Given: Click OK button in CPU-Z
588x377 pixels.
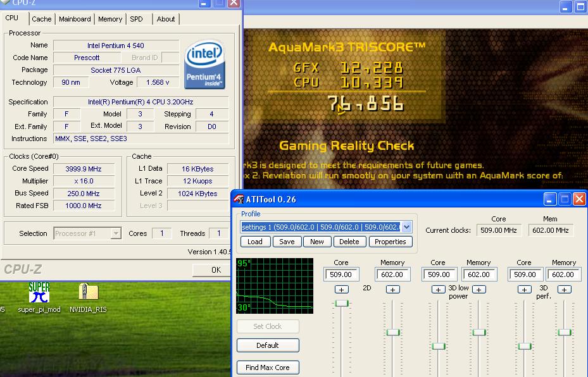Looking at the screenshot, I should [211, 270].
